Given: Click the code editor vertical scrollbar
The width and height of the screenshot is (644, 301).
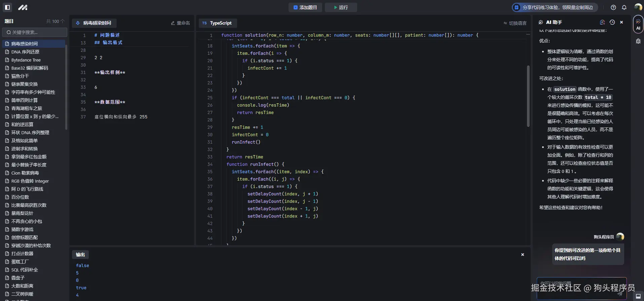Looking at the screenshot, I should [x=528, y=96].
